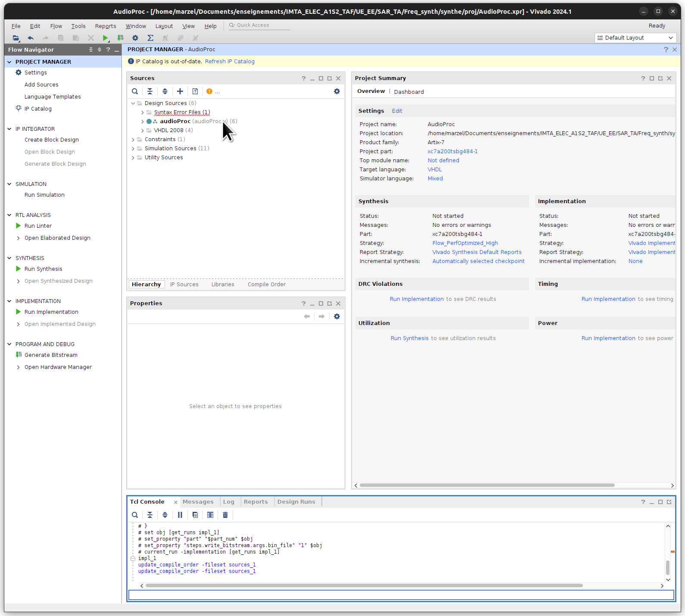
Task: Open the Reports menu
Action: point(106,26)
